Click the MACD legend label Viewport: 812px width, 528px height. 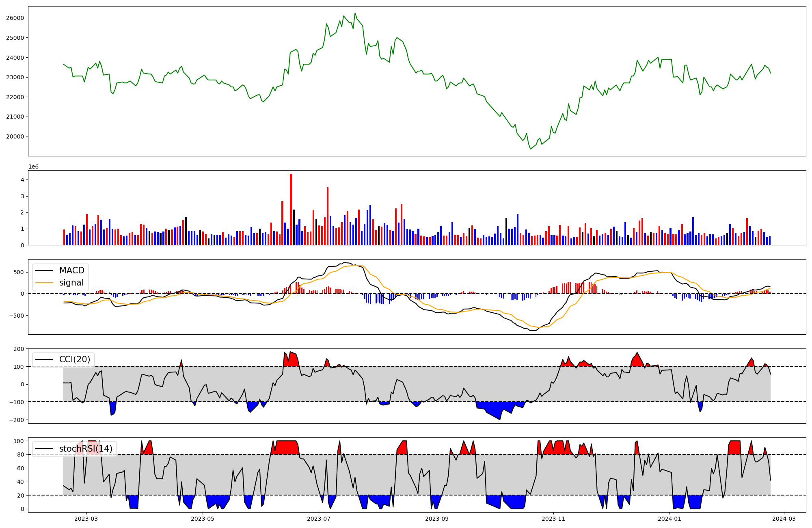(71, 270)
